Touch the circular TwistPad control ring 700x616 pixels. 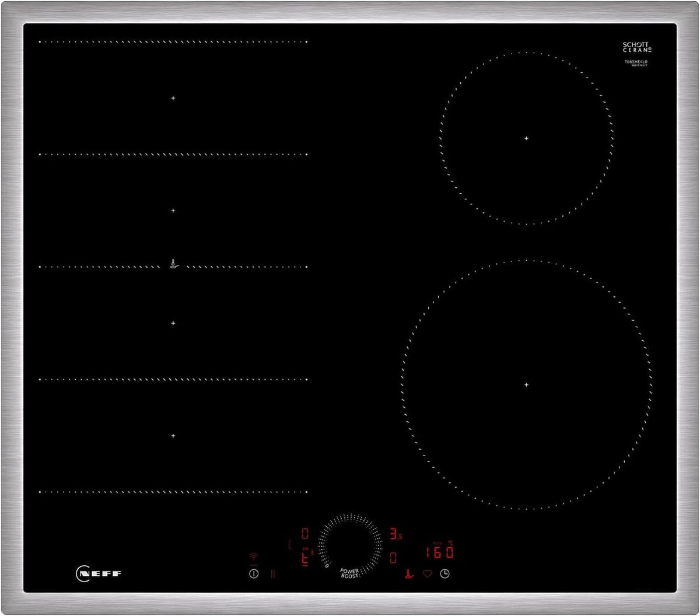click(x=350, y=545)
